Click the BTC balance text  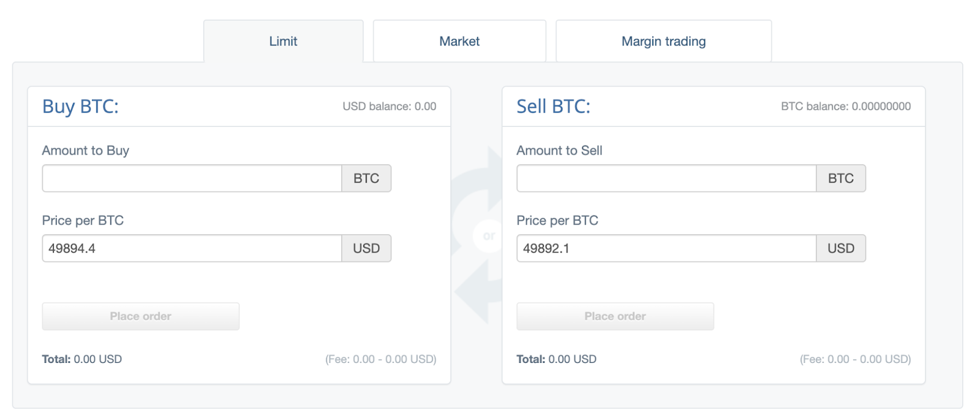tap(846, 106)
